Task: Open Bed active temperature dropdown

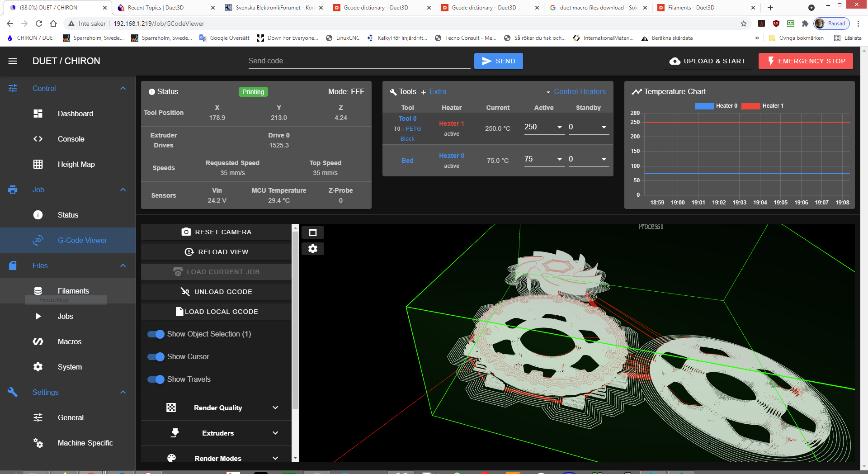Action: (x=560, y=159)
